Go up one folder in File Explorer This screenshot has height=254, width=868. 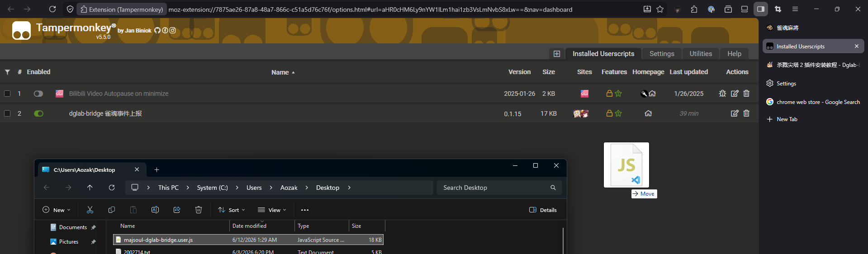(90, 188)
